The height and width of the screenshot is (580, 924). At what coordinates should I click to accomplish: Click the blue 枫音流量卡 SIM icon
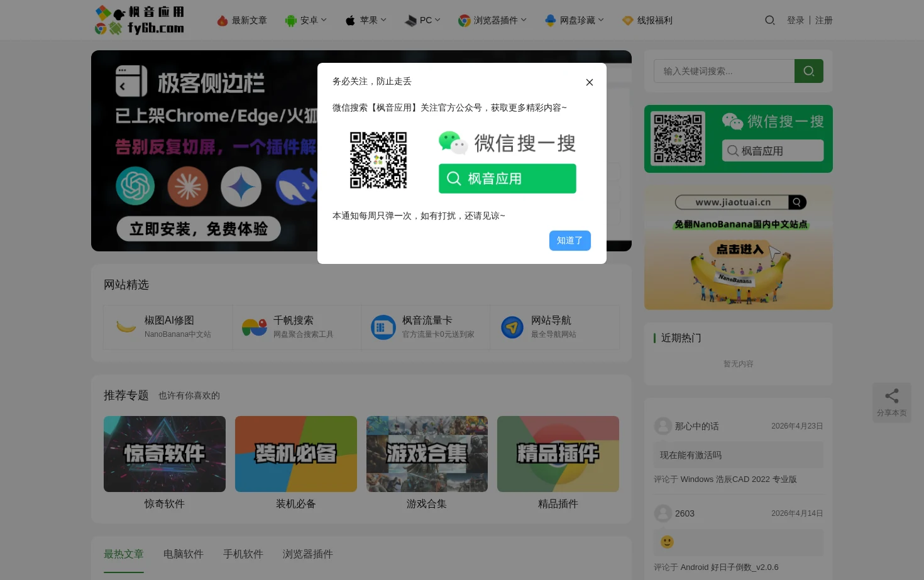coord(383,327)
